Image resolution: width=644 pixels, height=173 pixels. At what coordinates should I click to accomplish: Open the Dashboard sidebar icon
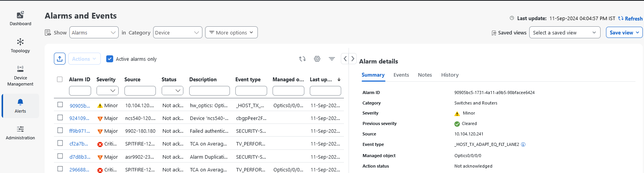click(20, 15)
